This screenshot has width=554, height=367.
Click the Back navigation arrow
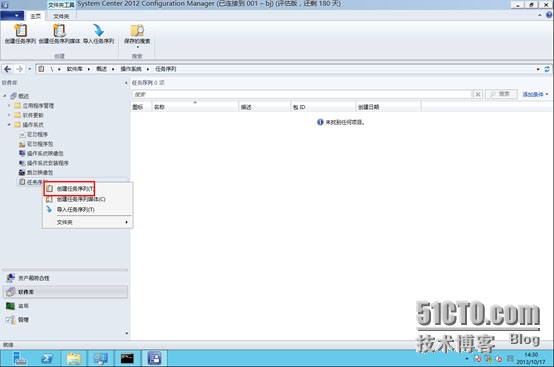click(8, 69)
